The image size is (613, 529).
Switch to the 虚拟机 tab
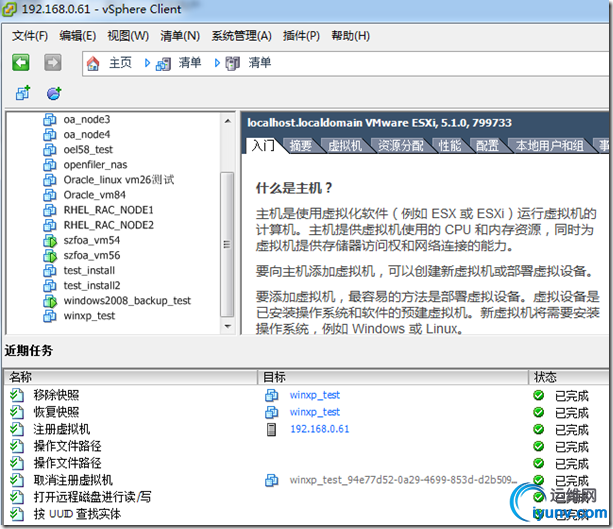345,145
